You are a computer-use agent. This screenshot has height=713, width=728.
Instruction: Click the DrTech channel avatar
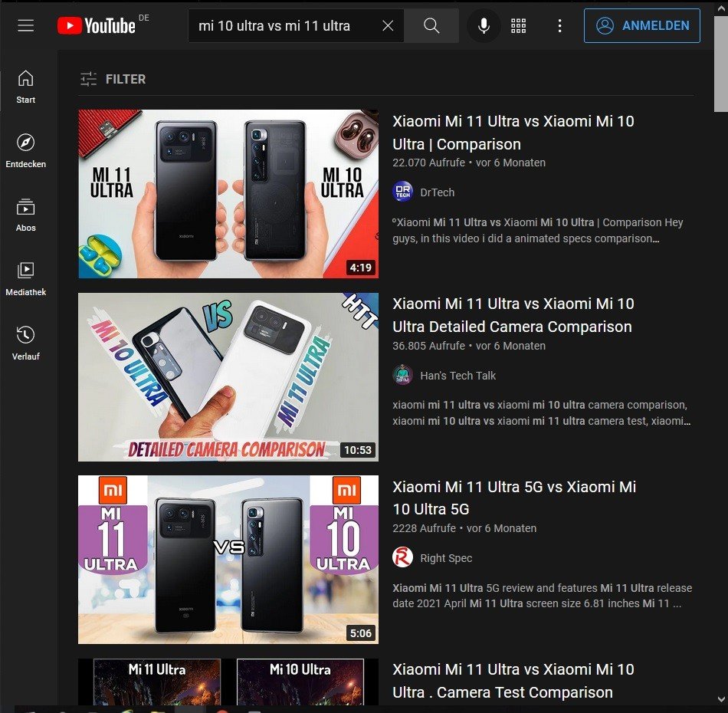click(402, 192)
